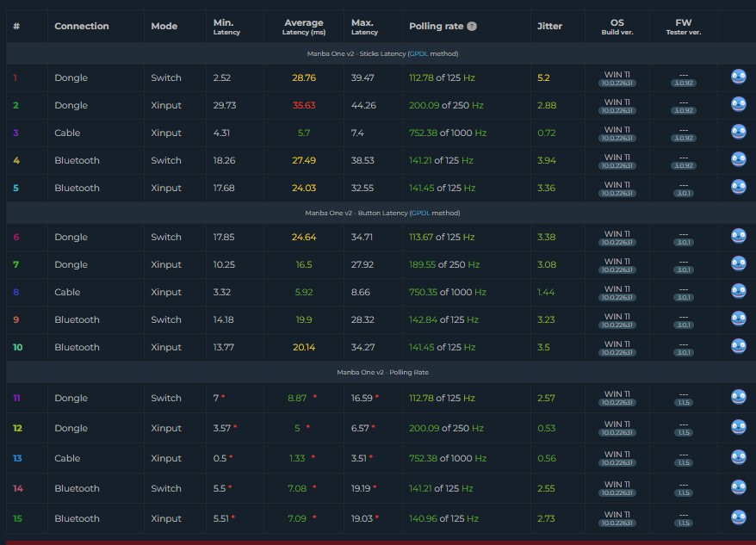756x545 pixels.
Task: Click the average latency value 27.49
Action: click(x=304, y=160)
